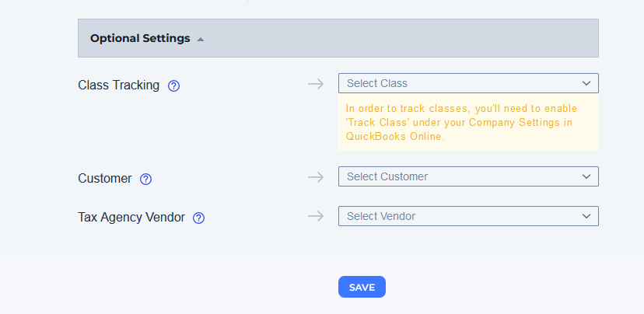
Task: Open the Select Vendor dropdown
Action: 468,216
